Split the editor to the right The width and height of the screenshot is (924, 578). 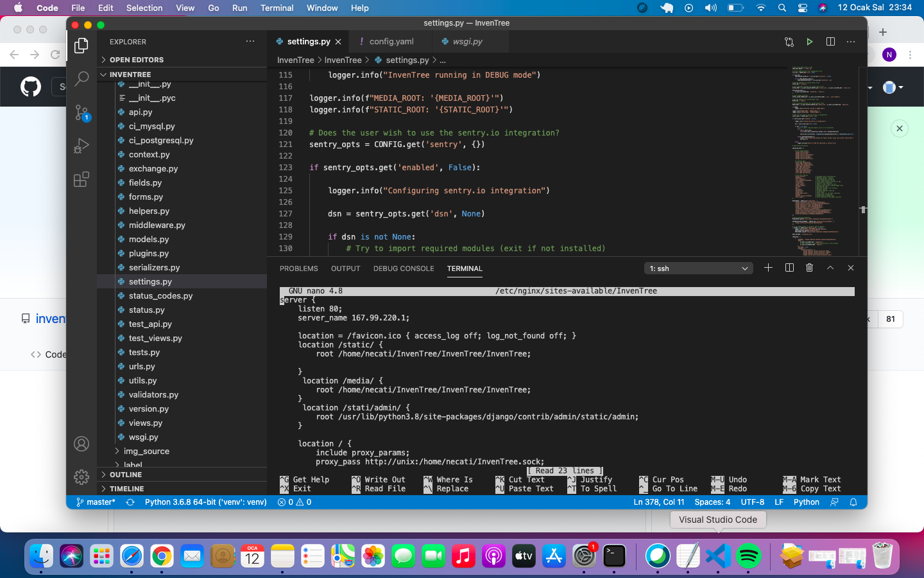click(x=830, y=41)
